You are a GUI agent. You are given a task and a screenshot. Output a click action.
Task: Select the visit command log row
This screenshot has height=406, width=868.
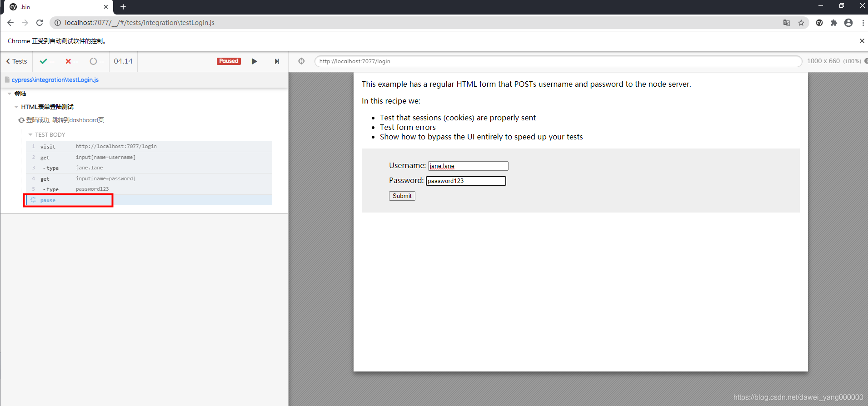tap(149, 147)
